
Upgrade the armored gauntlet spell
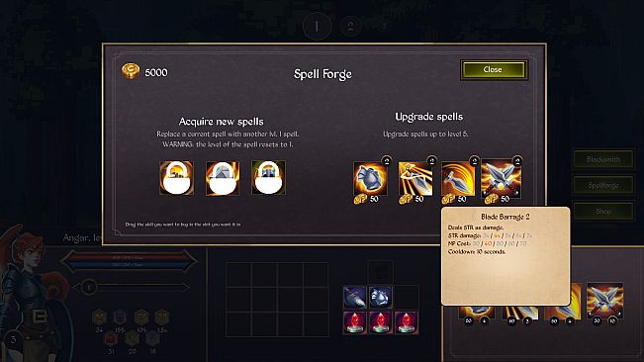pos(370,179)
